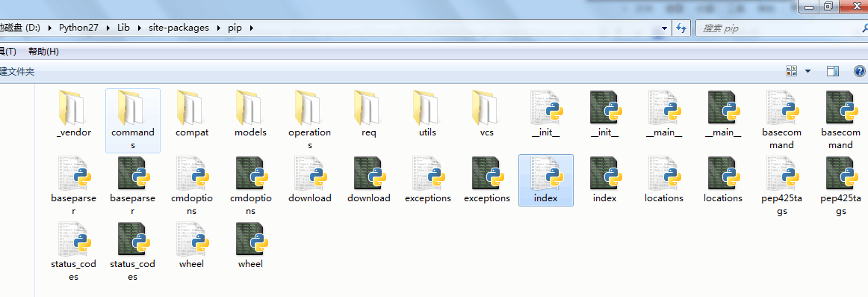This screenshot has height=297, width=868.
Task: Select the dark-page exceptions file
Action: coord(487,180)
